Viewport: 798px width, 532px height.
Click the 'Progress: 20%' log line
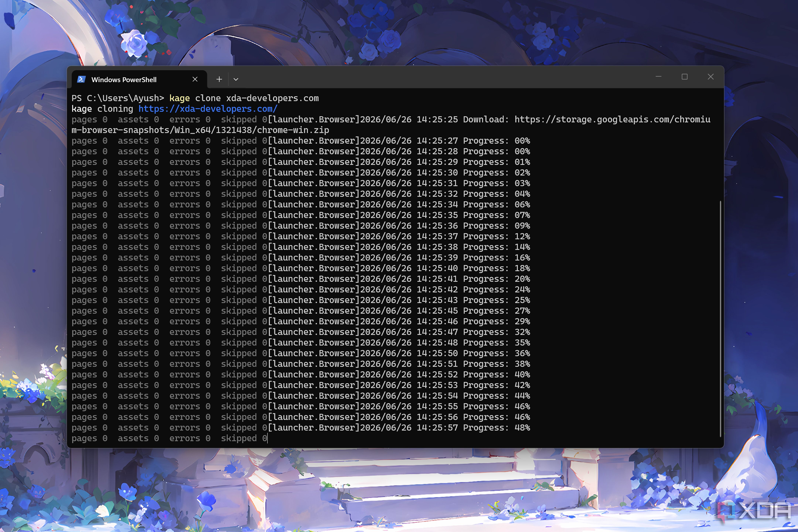pos(301,279)
